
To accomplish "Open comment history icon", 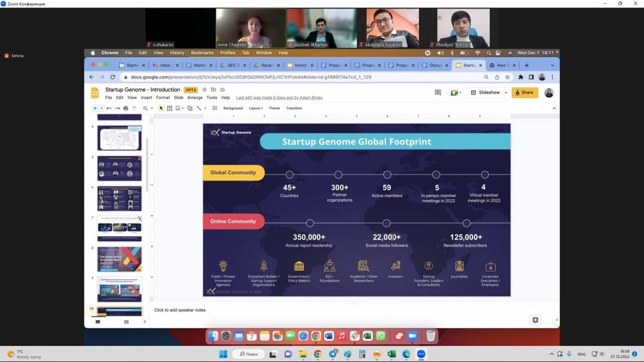I will [x=438, y=93].
